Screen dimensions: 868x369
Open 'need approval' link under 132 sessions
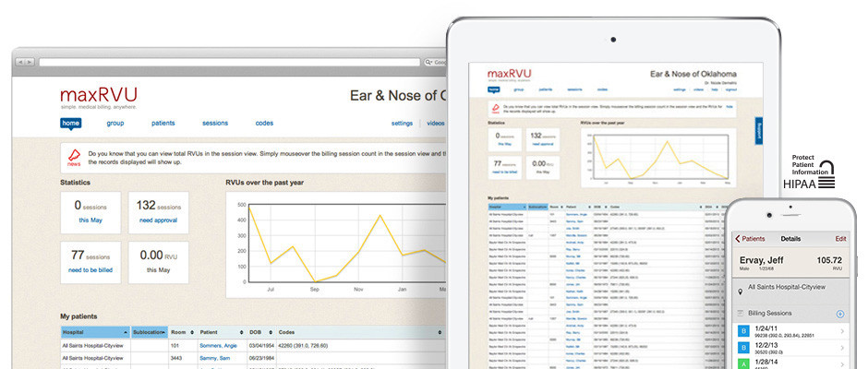pyautogui.click(x=158, y=220)
